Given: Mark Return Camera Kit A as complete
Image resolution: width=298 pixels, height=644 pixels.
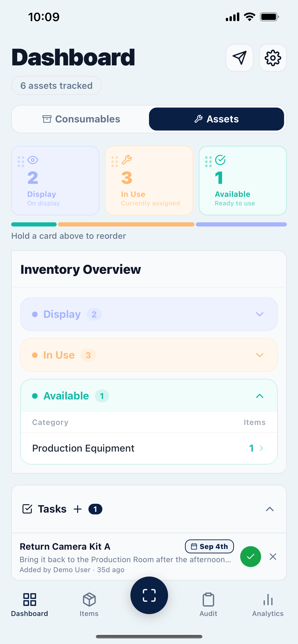Looking at the screenshot, I should (x=250, y=557).
